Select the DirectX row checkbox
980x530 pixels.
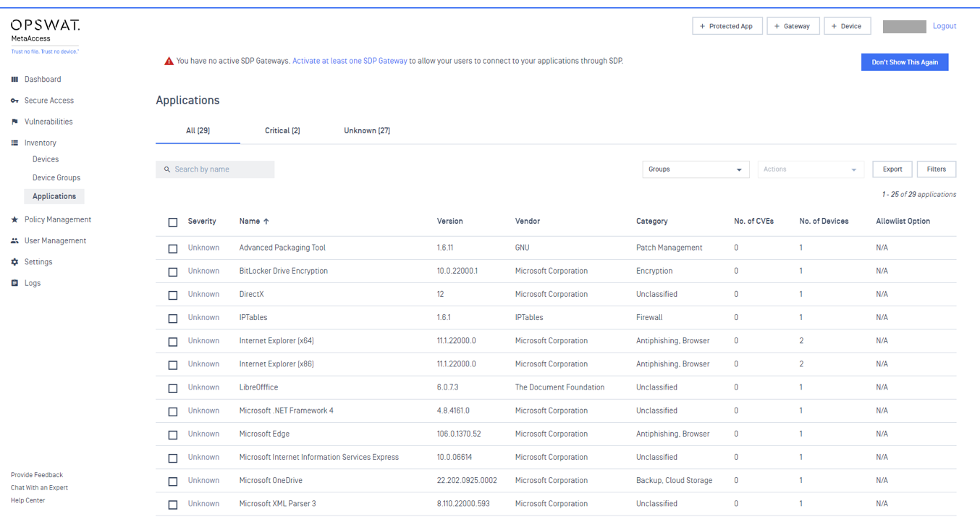[x=173, y=295]
